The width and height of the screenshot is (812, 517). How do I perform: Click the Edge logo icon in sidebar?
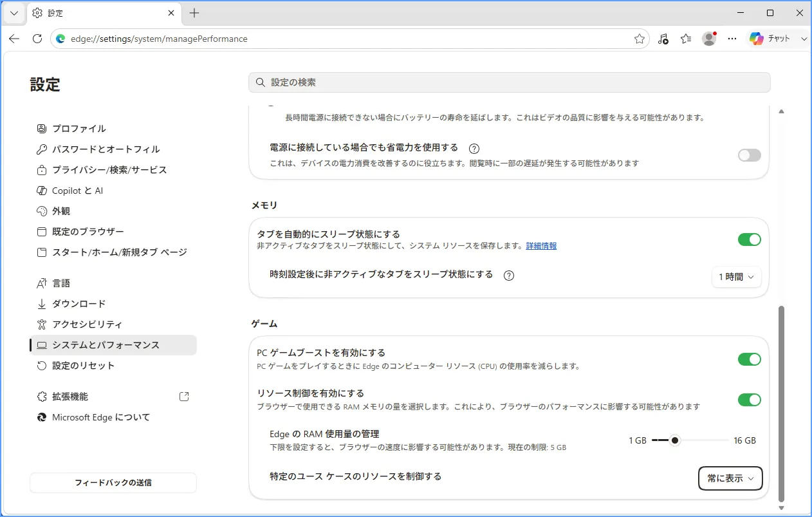pos(42,417)
